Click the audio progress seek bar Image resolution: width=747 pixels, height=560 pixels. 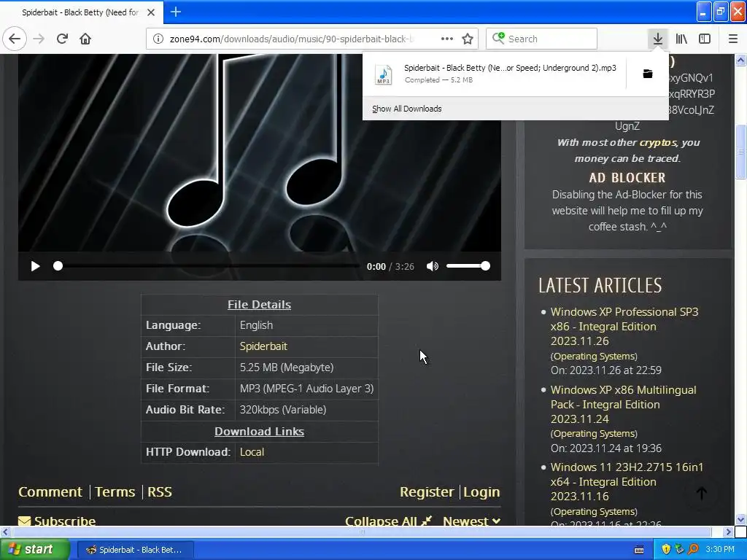tap(207, 266)
